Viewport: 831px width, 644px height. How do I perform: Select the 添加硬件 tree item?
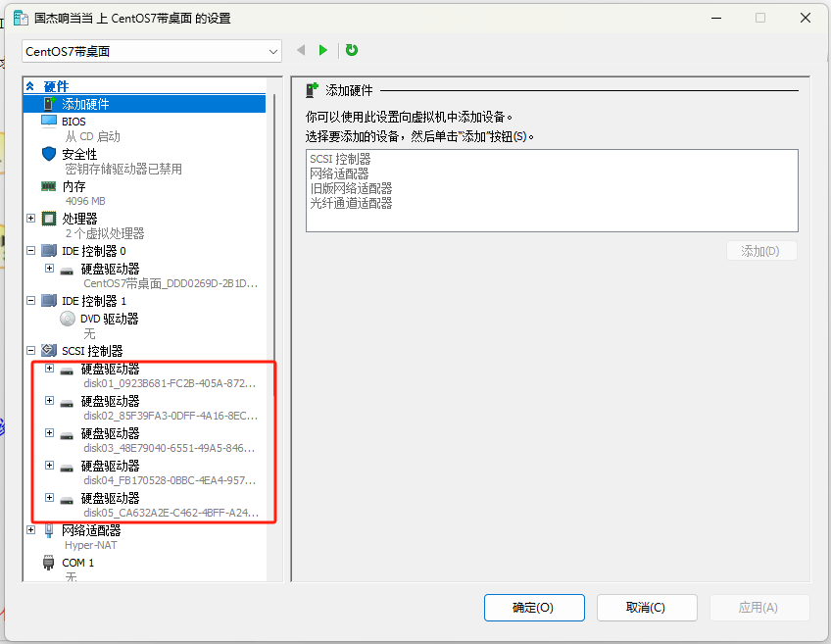pyautogui.click(x=144, y=104)
